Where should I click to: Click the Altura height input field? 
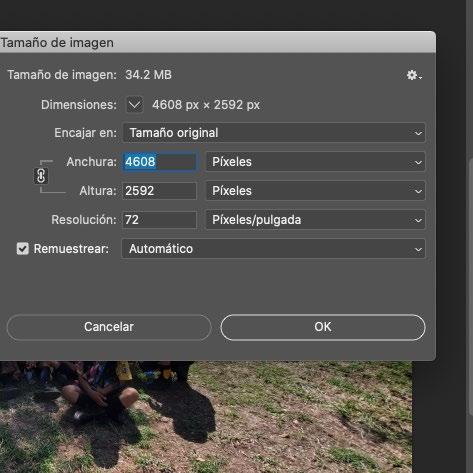pos(160,191)
